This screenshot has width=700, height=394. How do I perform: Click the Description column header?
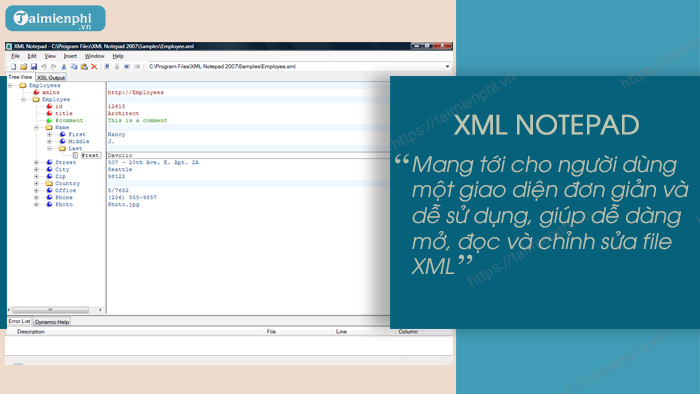point(31,332)
